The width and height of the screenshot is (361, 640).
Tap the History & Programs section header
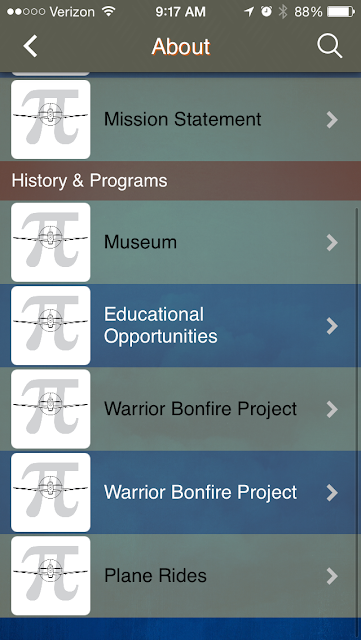pos(180,180)
